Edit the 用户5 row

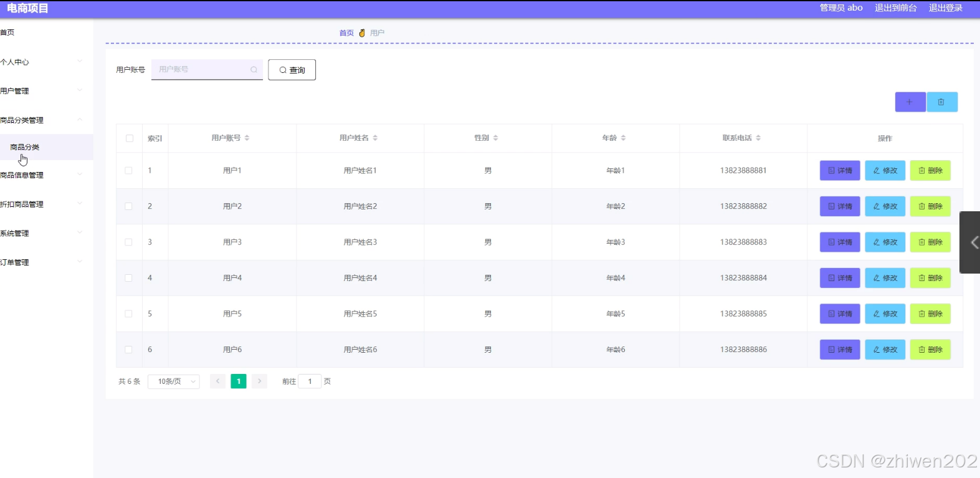click(x=885, y=314)
